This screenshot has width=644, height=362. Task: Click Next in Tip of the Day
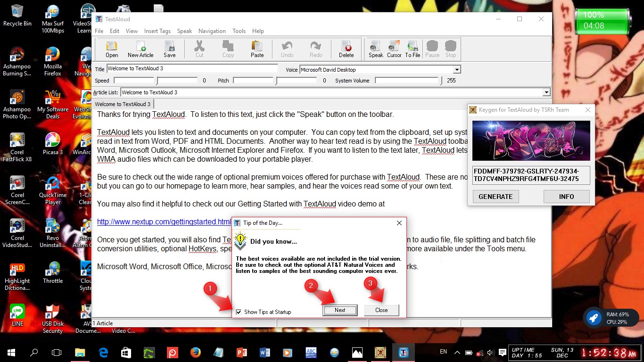coord(340,310)
